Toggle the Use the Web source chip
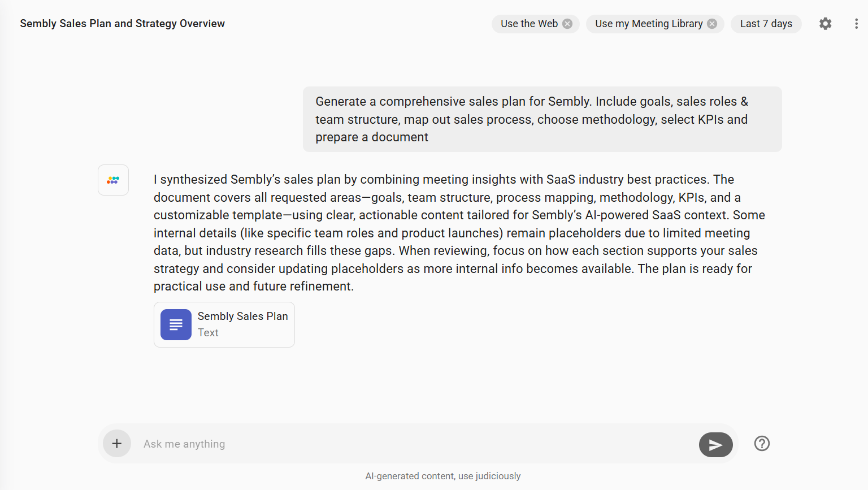Viewport: 868px width, 490px height. [528, 24]
